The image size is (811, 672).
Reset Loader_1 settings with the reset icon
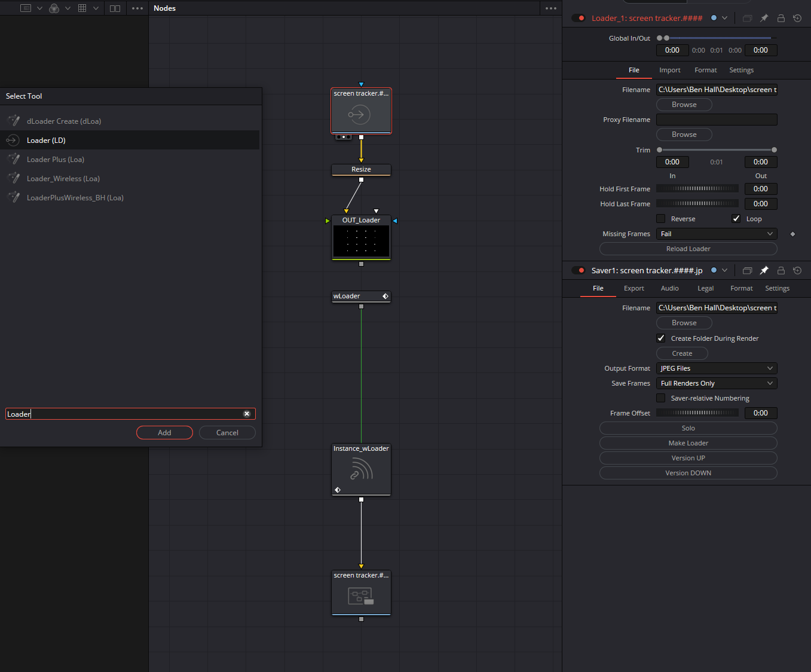(x=797, y=19)
